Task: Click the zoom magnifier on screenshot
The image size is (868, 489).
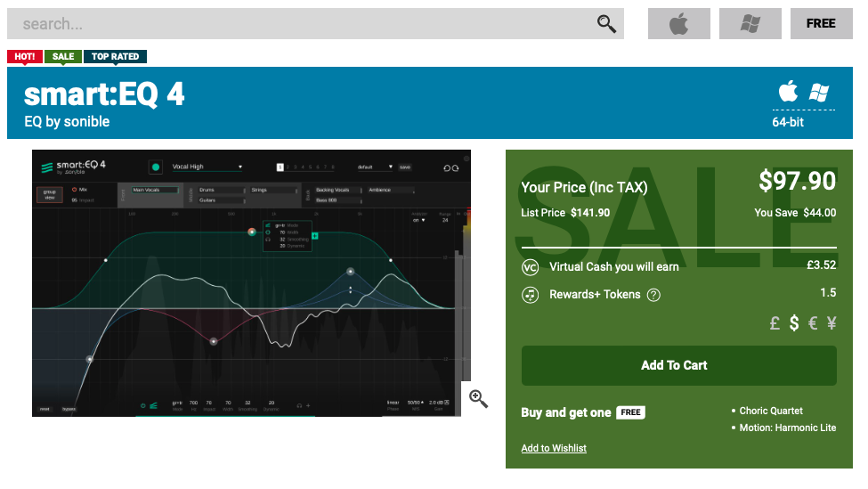Action: pos(478,399)
